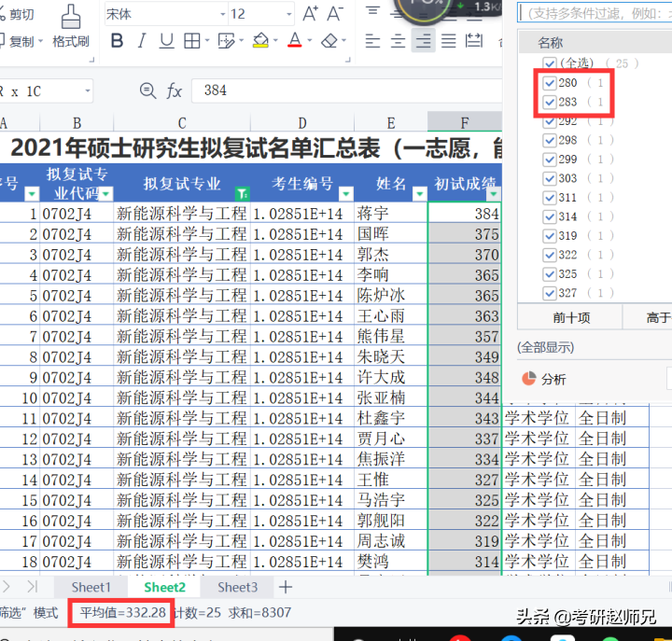Uncheck the 322 filter value
The height and width of the screenshot is (641, 672).
549,255
